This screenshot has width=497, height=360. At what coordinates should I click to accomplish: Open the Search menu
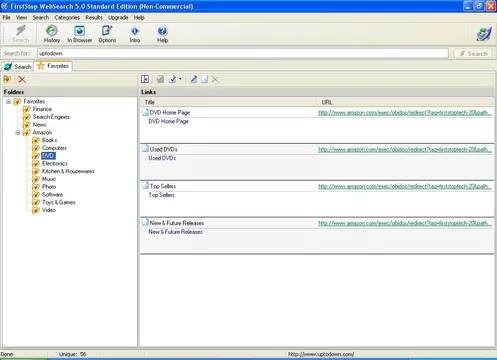point(41,17)
